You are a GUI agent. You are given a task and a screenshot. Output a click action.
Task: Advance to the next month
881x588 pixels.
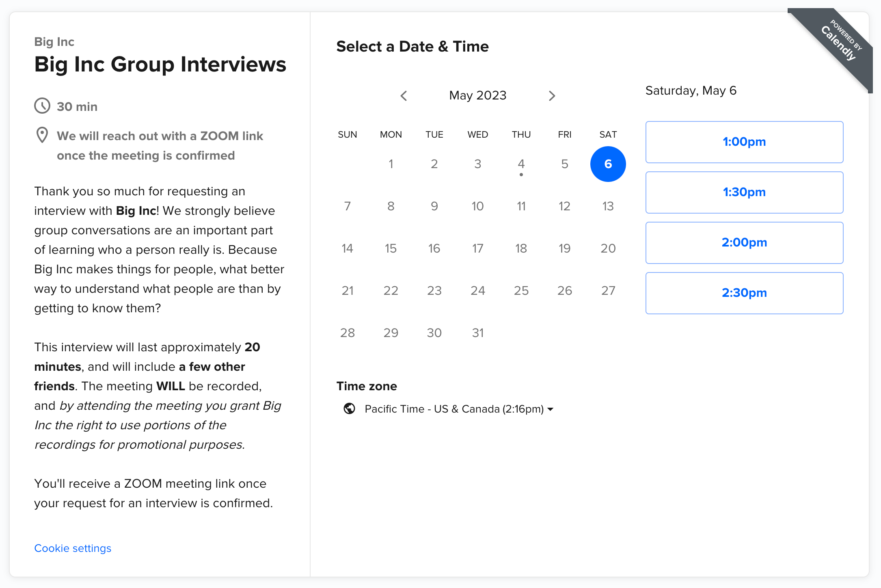tap(552, 96)
